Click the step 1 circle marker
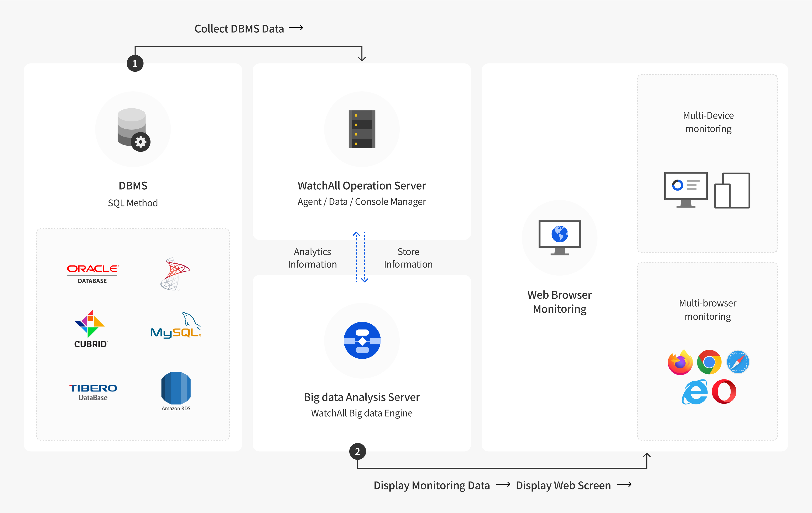Image resolution: width=812 pixels, height=513 pixels. point(135,64)
